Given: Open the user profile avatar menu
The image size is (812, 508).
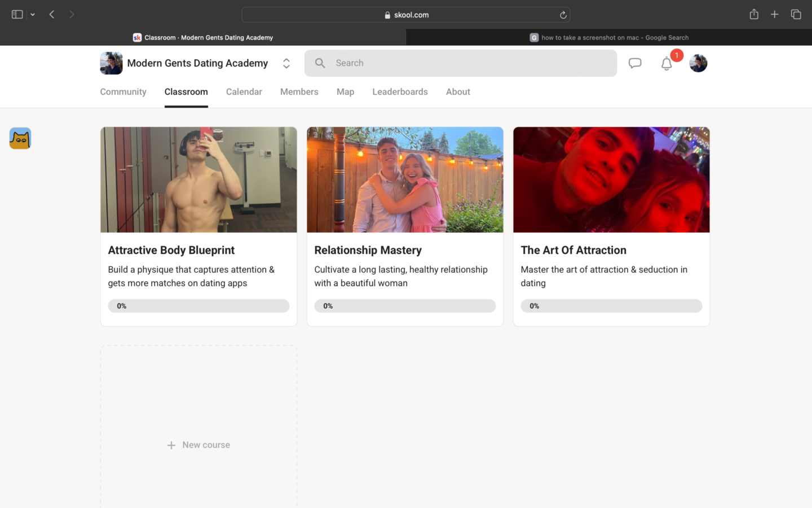Looking at the screenshot, I should click(x=698, y=63).
